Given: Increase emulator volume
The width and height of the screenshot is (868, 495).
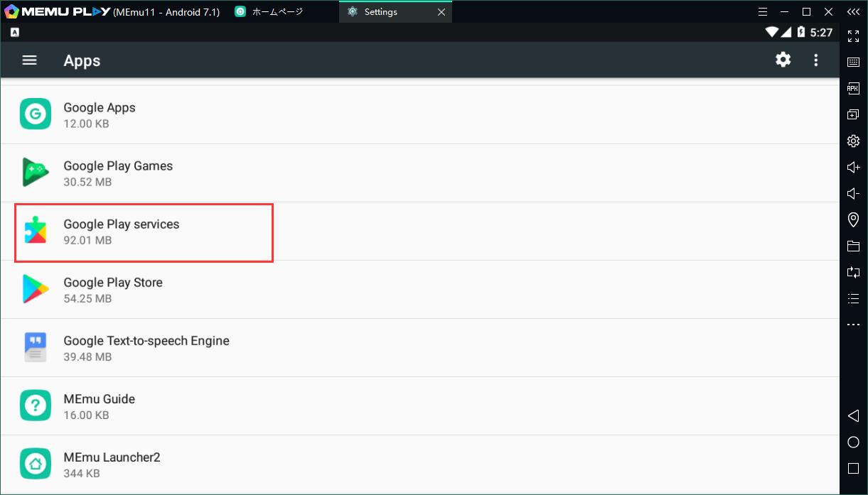Looking at the screenshot, I should coord(853,168).
